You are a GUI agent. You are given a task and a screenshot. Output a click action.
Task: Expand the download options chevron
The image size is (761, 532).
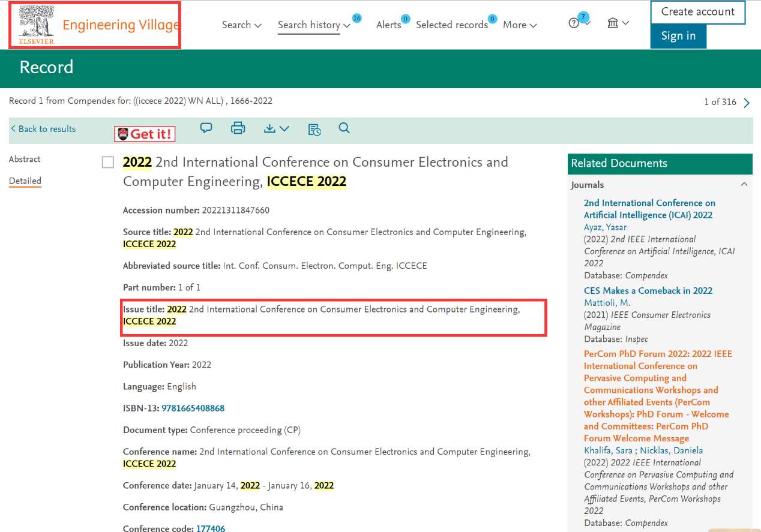pos(284,128)
